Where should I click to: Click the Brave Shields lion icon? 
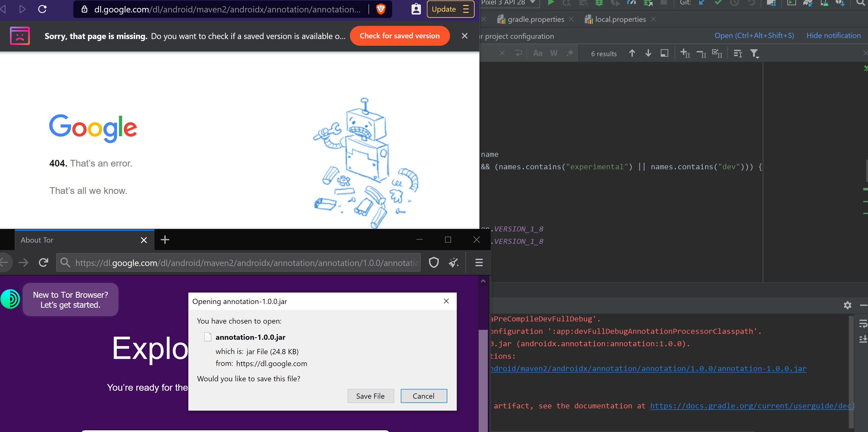coord(381,9)
